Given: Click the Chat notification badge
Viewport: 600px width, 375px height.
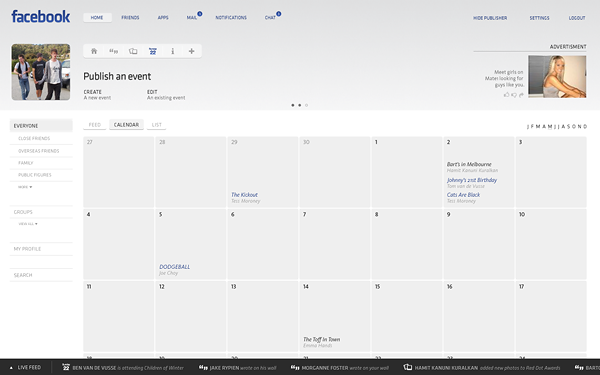Looking at the screenshot, I should click(x=279, y=14).
